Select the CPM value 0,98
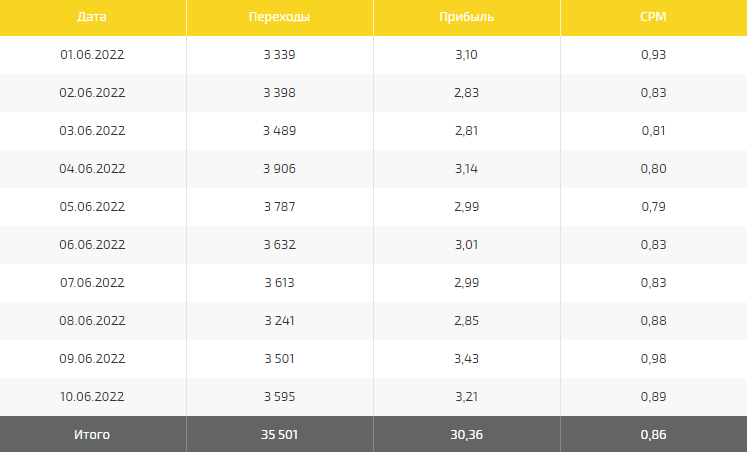Viewport: 747px width, 452px height. pyautogui.click(x=653, y=358)
